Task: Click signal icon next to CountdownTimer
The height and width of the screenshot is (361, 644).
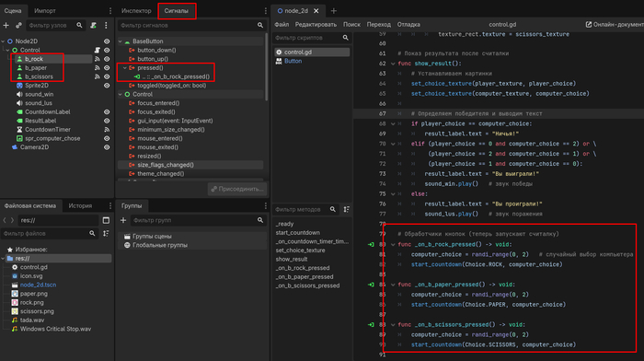Action: [107, 130]
